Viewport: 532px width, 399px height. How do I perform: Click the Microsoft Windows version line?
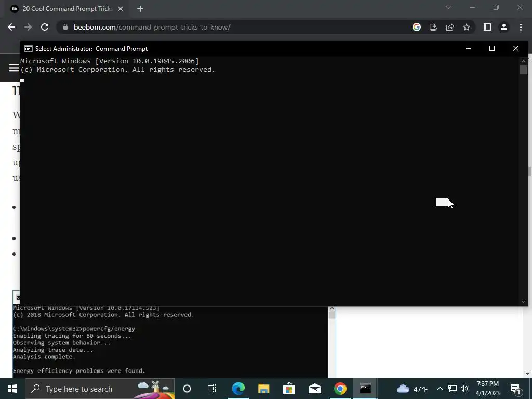(110, 61)
